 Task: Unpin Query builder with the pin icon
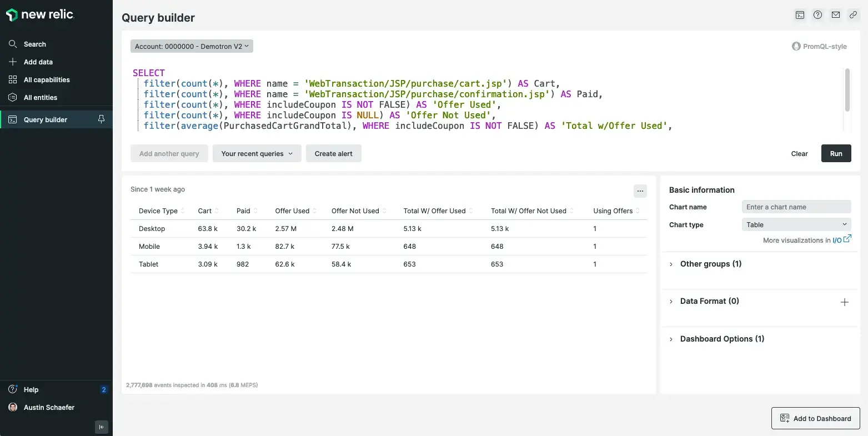101,119
